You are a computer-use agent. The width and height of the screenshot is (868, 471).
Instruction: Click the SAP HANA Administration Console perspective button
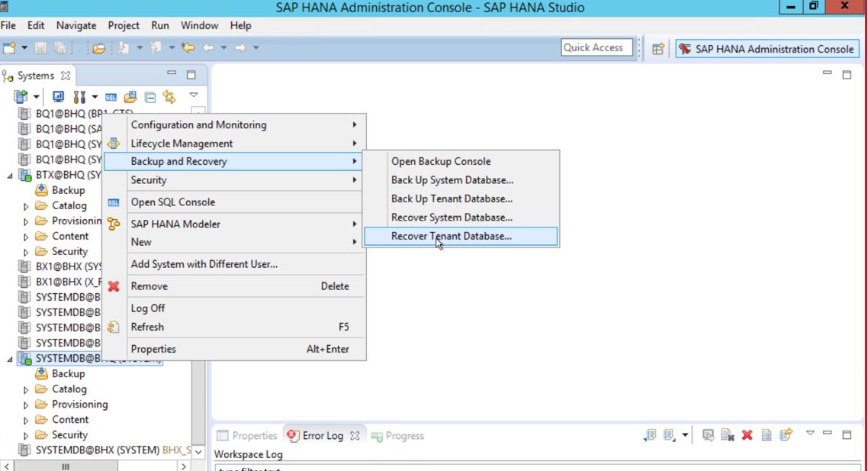773,49
